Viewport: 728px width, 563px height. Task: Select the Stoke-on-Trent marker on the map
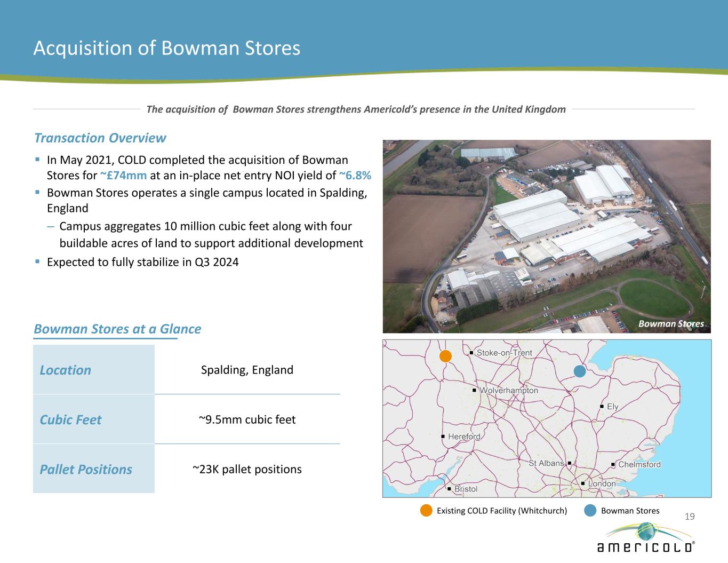472,353
